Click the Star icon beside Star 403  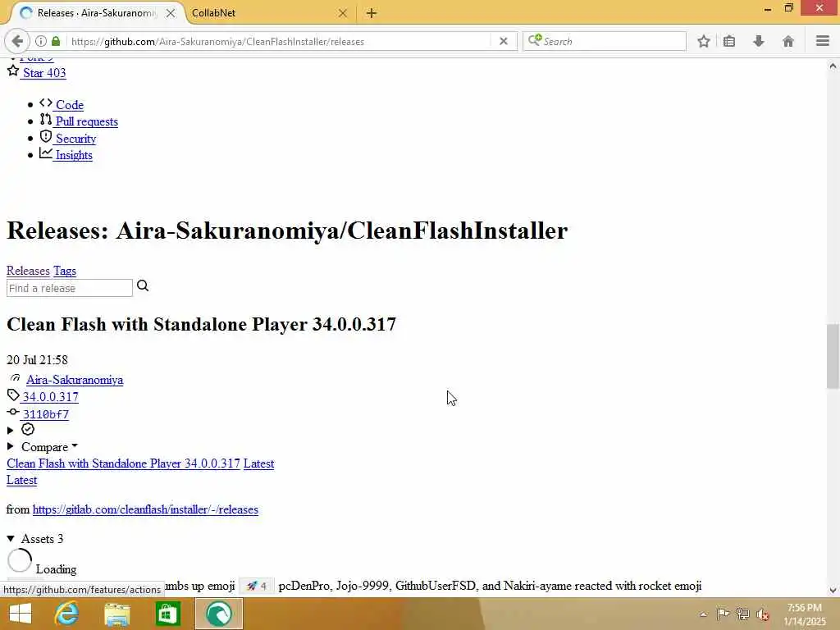tap(13, 71)
